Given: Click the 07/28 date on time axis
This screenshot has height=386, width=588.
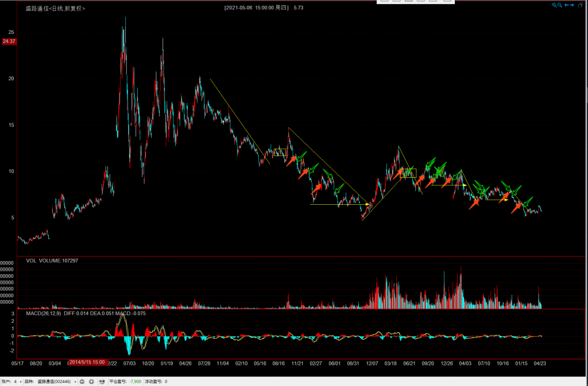Looking at the screenshot, I should point(204,362).
